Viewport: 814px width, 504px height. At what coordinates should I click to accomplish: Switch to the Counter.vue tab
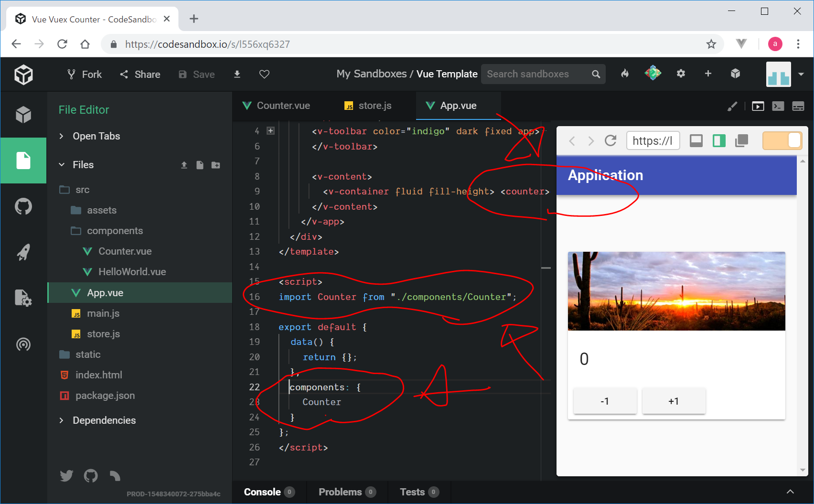283,106
